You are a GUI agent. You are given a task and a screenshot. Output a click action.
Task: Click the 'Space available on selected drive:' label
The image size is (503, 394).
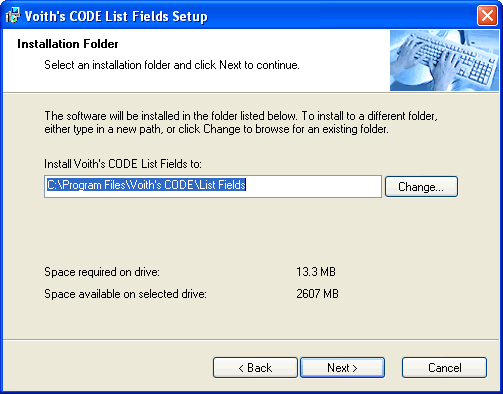tap(125, 294)
